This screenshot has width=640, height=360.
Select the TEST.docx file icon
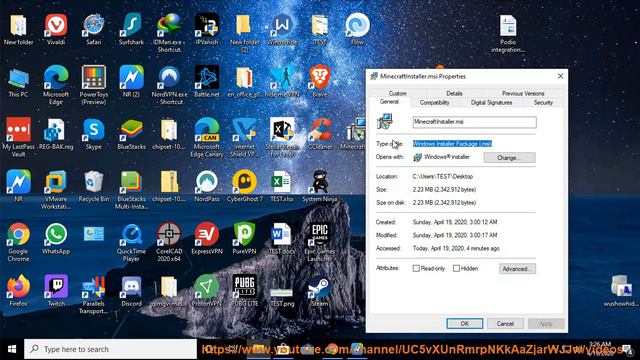tap(282, 239)
